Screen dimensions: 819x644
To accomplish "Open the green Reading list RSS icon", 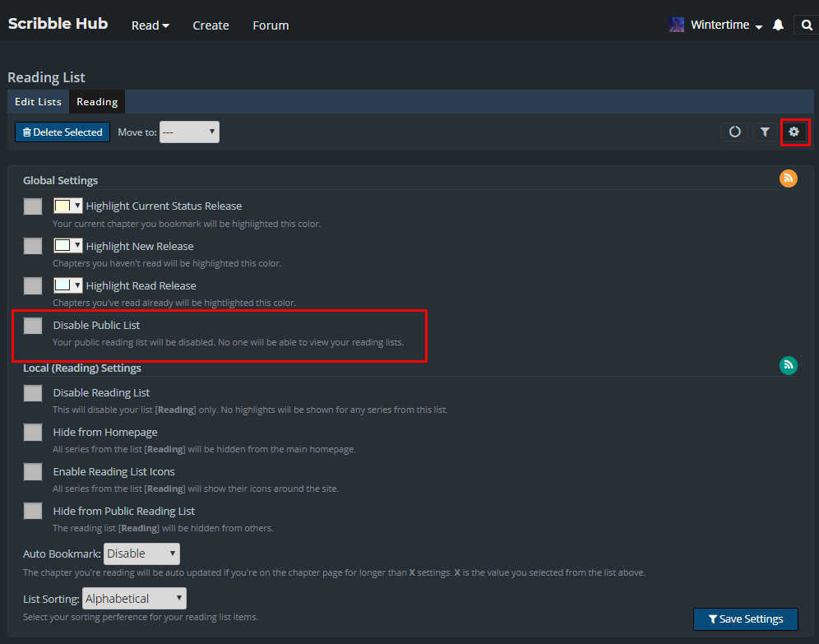I will tap(788, 366).
